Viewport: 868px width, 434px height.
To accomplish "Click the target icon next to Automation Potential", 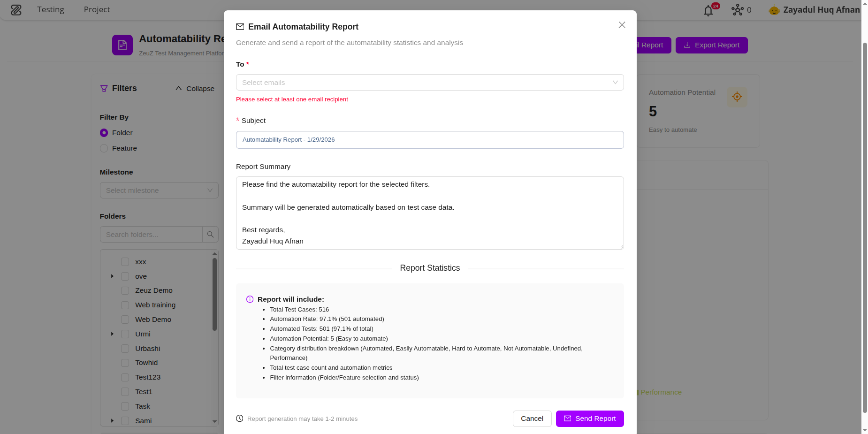I will coord(737,97).
